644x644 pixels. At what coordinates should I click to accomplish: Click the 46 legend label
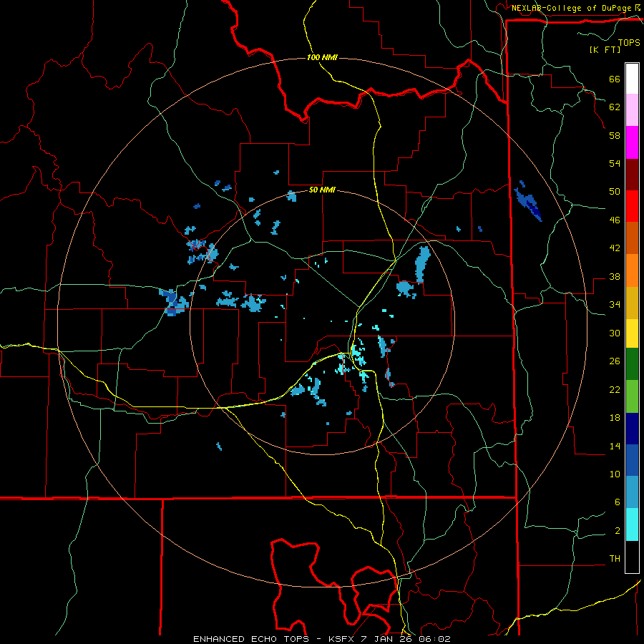pyautogui.click(x=615, y=220)
